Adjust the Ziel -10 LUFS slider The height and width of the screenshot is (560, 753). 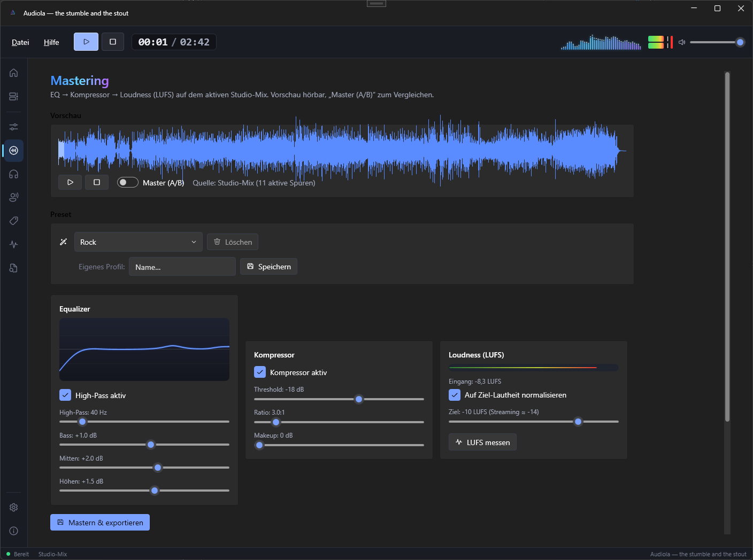[534, 422]
